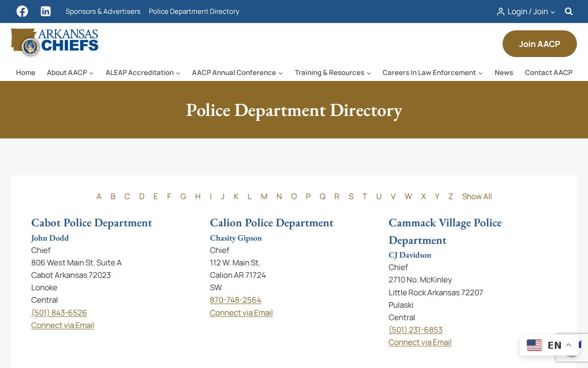The image size is (588, 368).
Task: Filter directory by letter A
Action: [x=99, y=196]
